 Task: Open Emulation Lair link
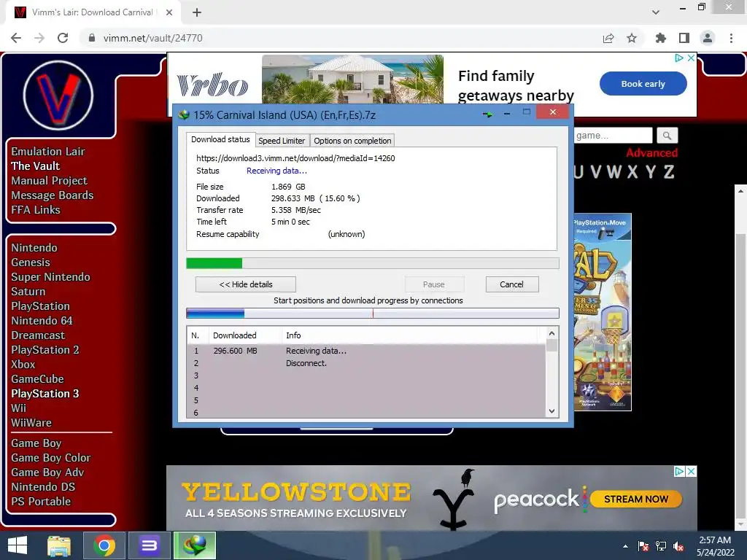pyautogui.click(x=48, y=152)
